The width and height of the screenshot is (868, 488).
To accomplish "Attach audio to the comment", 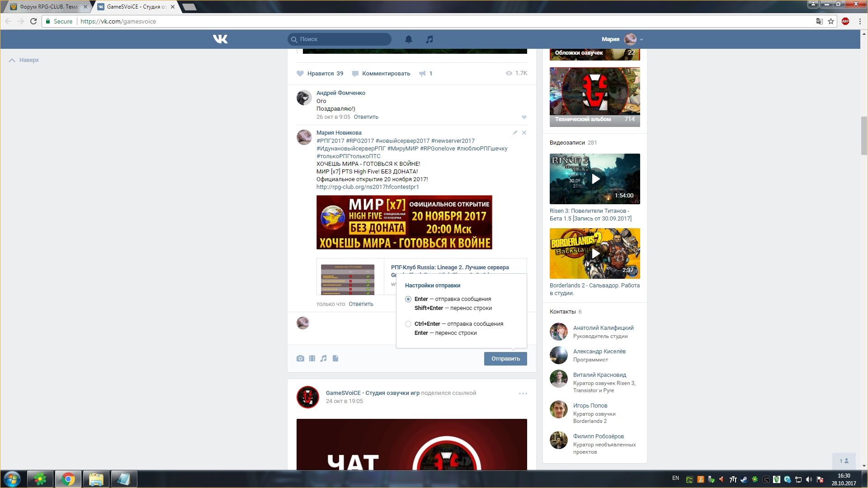I will click(323, 358).
